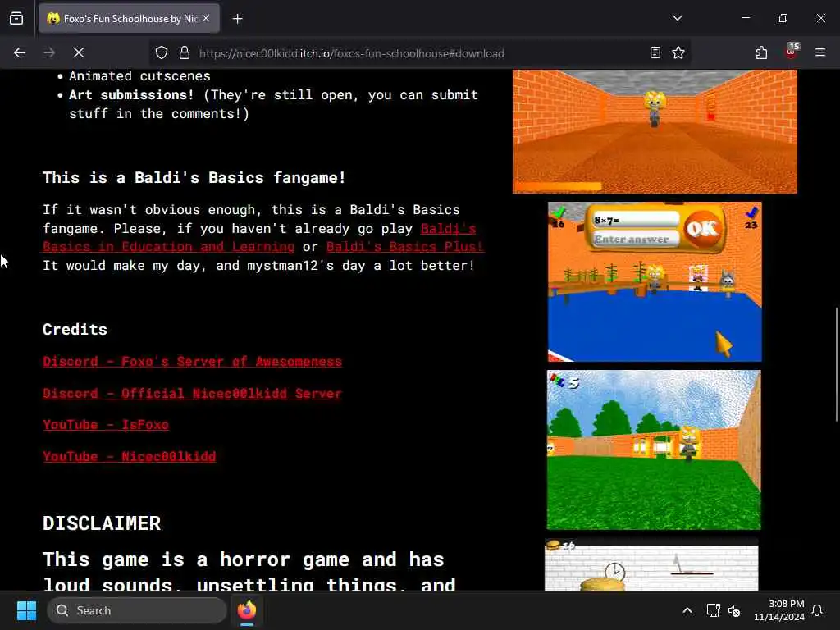Click the disabled forward navigation arrow
The width and height of the screenshot is (840, 630).
49,52
